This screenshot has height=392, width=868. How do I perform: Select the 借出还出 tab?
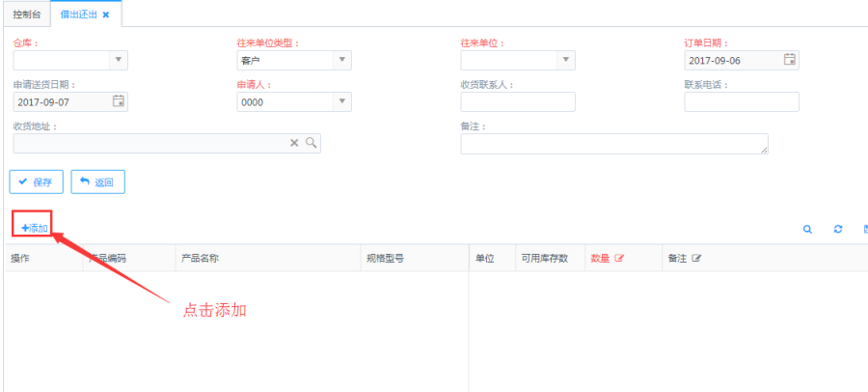click(x=79, y=15)
